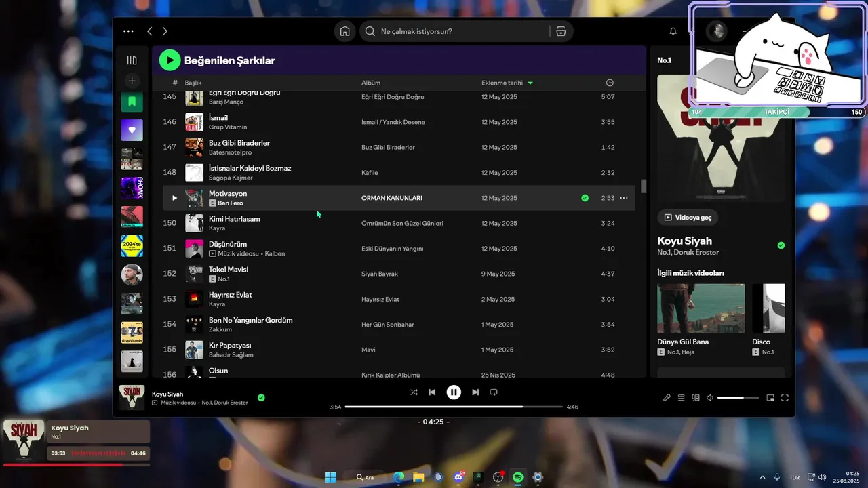Open the Windows Start button
This screenshot has height=488, width=868.
[x=330, y=477]
